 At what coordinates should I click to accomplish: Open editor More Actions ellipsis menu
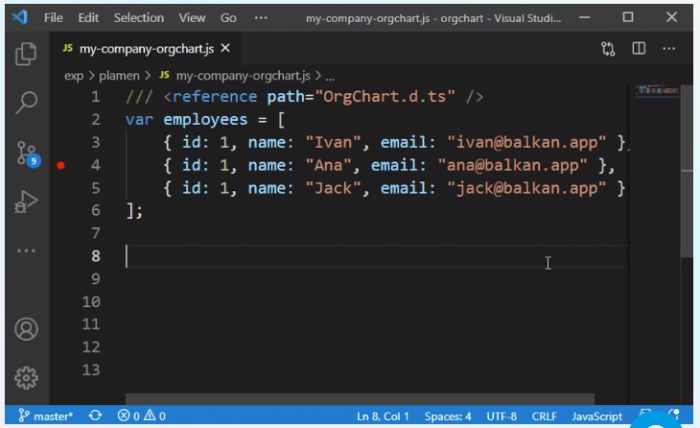coord(668,48)
